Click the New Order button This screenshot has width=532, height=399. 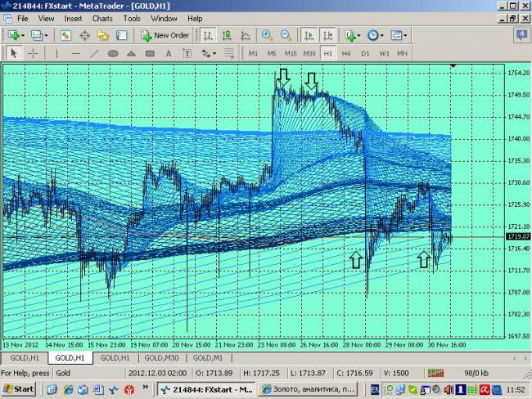[165, 35]
